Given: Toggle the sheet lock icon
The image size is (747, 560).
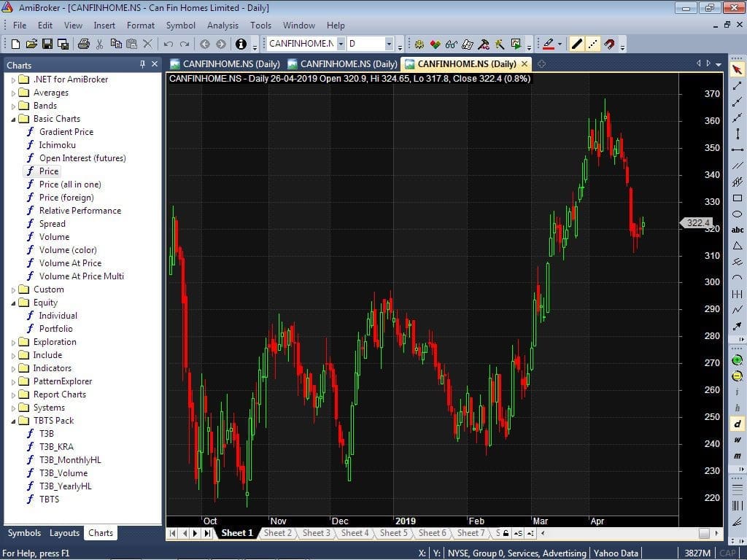Looking at the screenshot, I should pyautogui.click(x=506, y=533).
